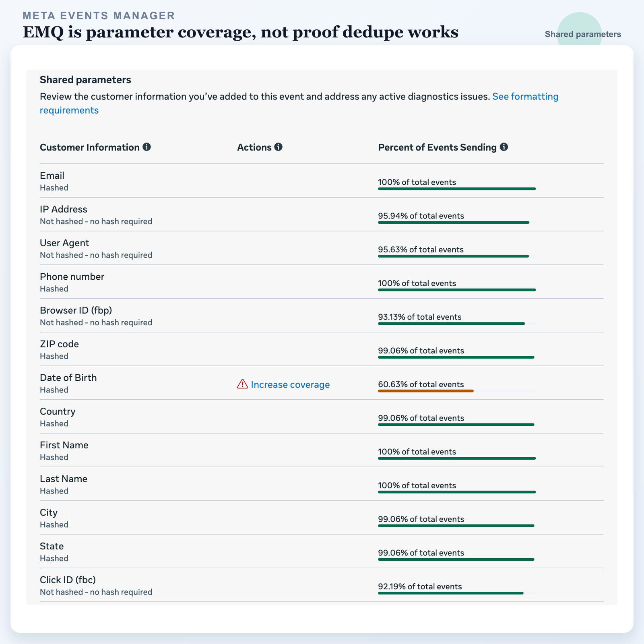Select the User Agent row label
Screen dimensions: 644x644
[x=64, y=243]
